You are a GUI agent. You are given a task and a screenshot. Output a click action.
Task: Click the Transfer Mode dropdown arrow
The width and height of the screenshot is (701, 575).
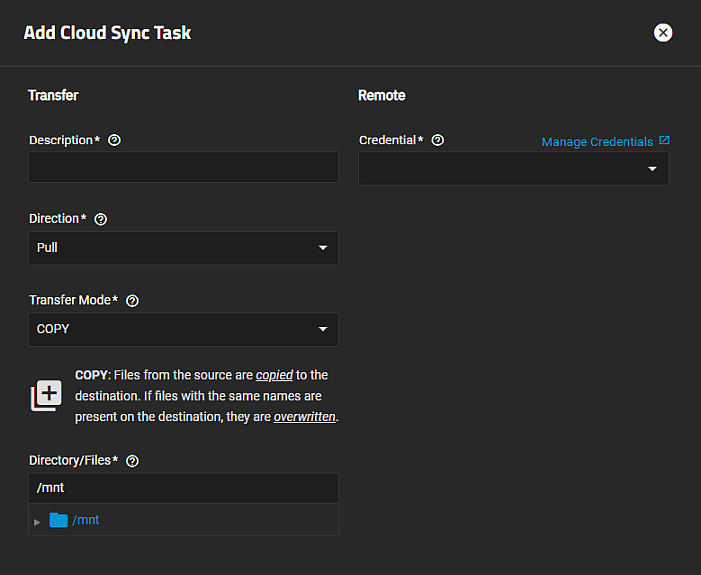point(322,329)
